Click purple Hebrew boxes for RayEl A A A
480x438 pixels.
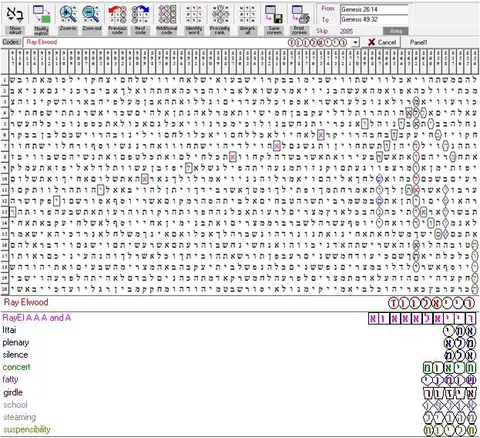tap(422, 319)
